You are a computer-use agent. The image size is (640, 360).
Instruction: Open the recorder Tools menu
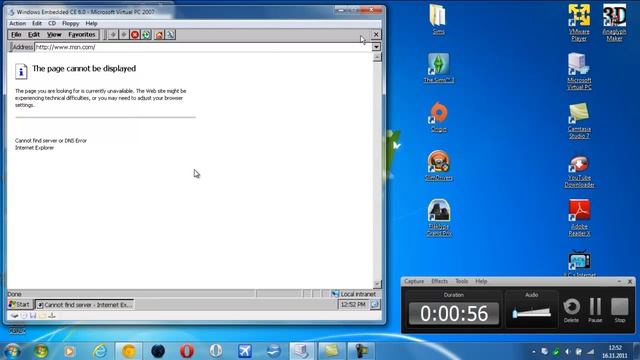(x=462, y=281)
